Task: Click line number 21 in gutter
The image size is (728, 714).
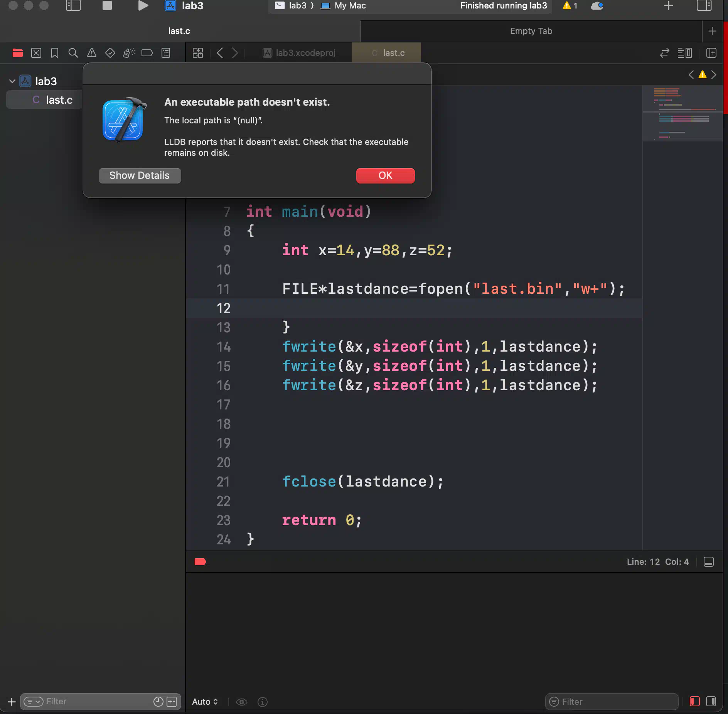Action: click(x=223, y=482)
